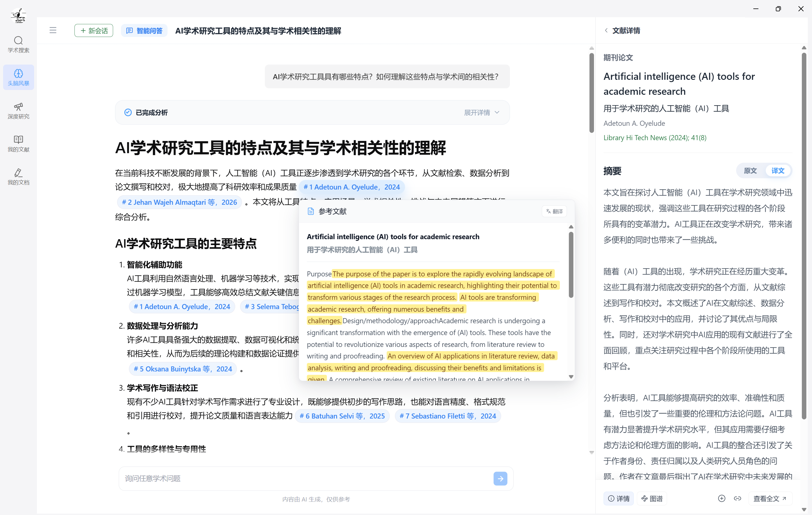The image size is (812, 515).
Task: Keep 译文 translation view selected
Action: click(778, 171)
